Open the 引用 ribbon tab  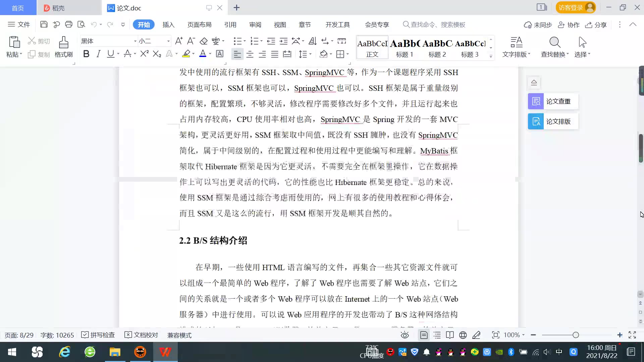[230, 24]
